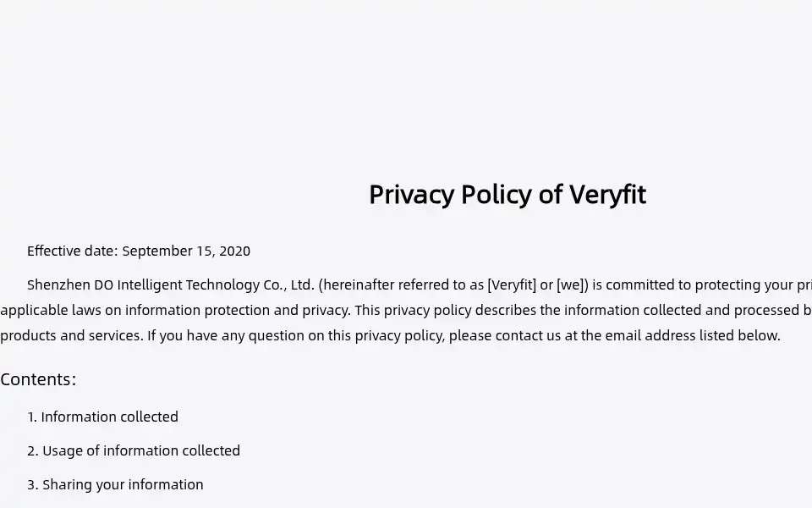Viewport: 812px width, 508px height.
Task: Click "products and services" at paragraph's last line
Action: tap(71, 335)
